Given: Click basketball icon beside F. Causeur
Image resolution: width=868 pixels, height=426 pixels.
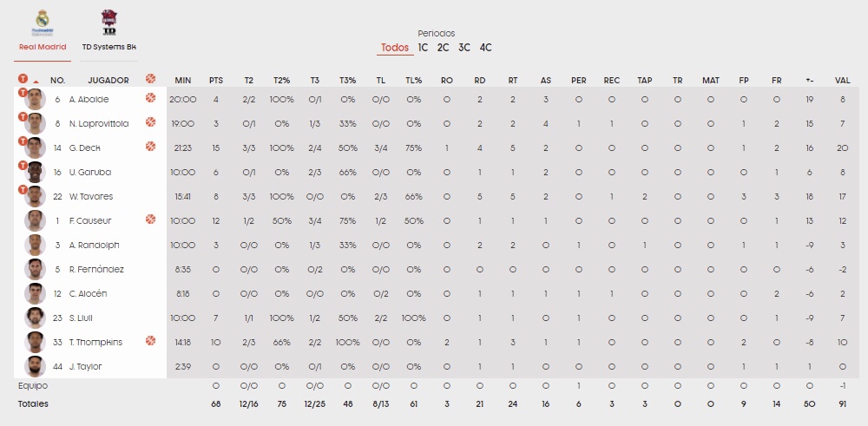Looking at the screenshot, I should [x=150, y=220].
